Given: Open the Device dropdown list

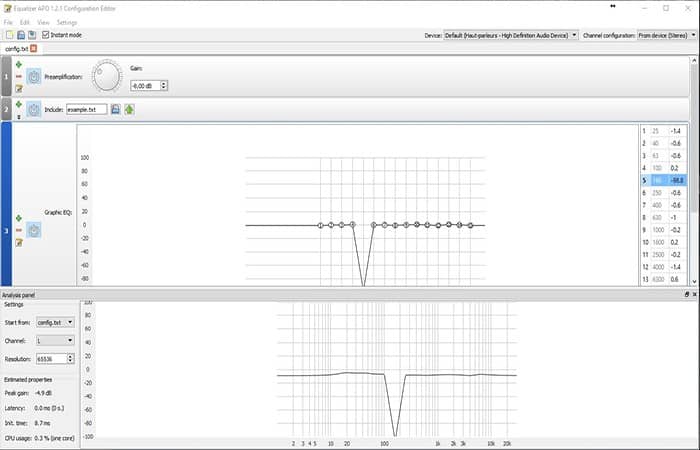Looking at the screenshot, I should click(x=511, y=35).
